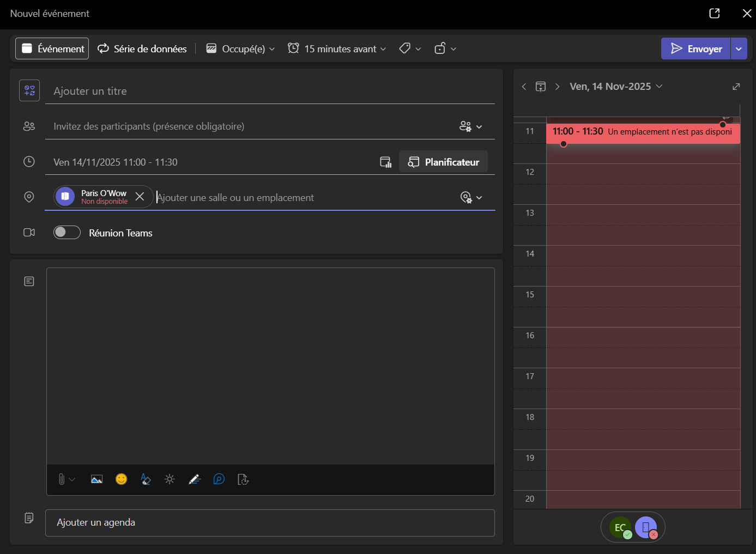Open the Planificateur button
The height and width of the screenshot is (554, 756).
click(x=444, y=162)
